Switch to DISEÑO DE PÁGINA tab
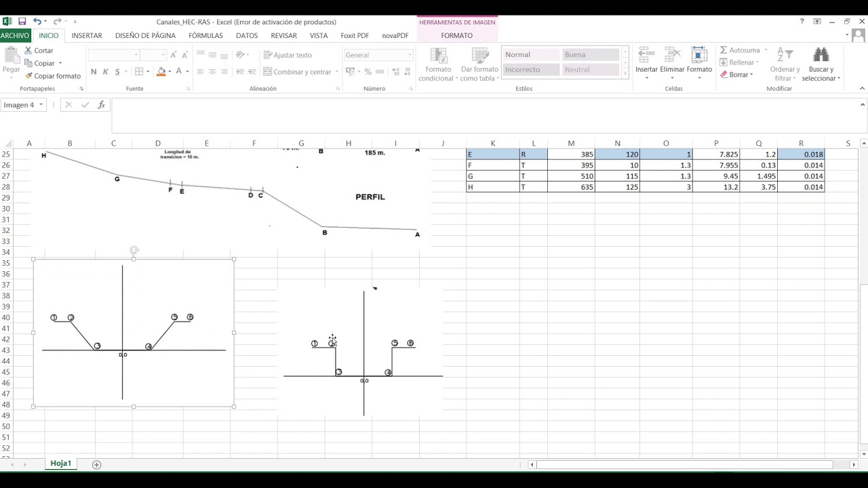The width and height of the screenshot is (868, 488). (145, 35)
